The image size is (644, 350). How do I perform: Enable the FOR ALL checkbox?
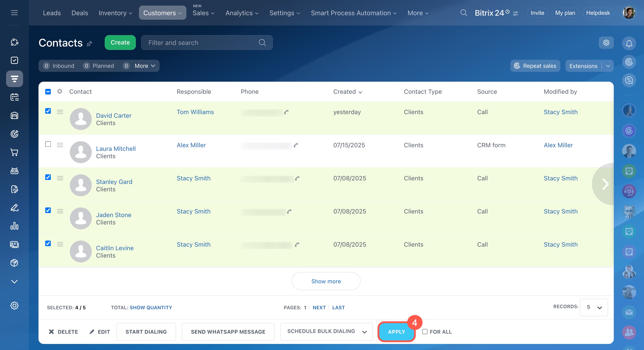[424, 331]
